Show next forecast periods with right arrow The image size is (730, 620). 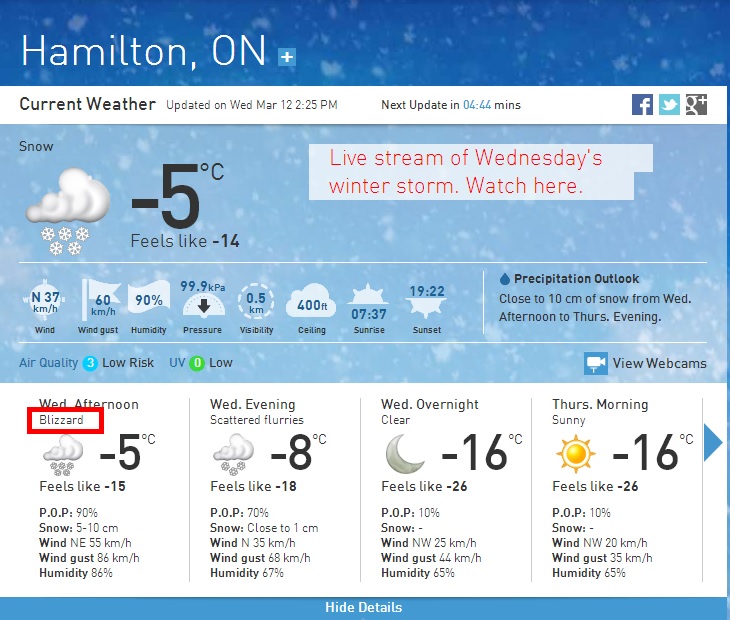tap(713, 442)
